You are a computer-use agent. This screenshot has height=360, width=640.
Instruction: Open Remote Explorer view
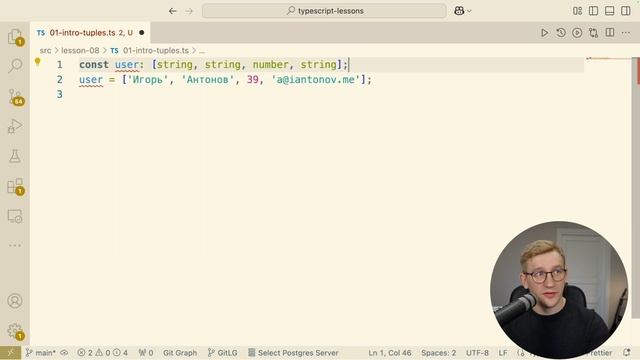click(15, 216)
